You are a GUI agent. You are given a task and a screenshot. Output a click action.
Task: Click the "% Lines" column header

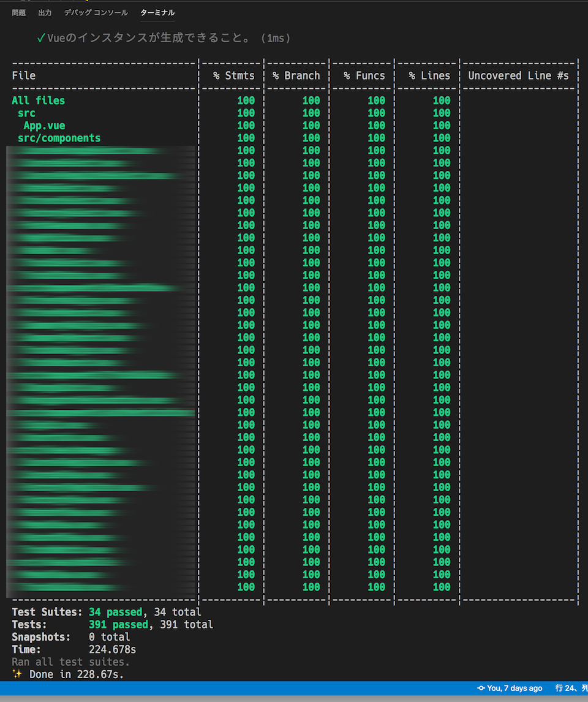429,76
